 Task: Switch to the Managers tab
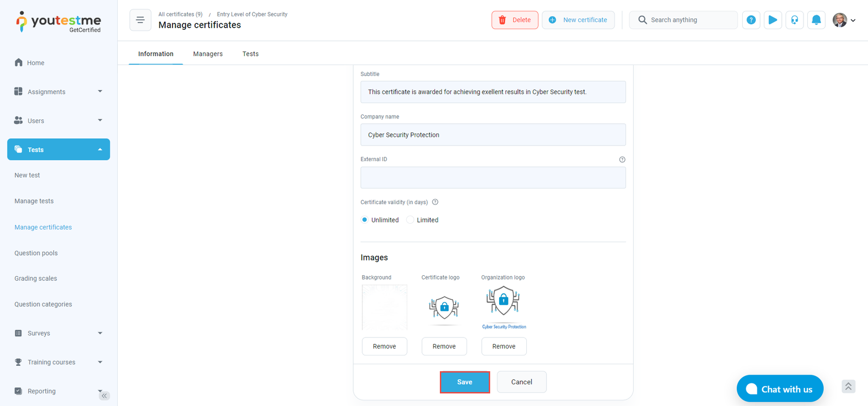208,54
